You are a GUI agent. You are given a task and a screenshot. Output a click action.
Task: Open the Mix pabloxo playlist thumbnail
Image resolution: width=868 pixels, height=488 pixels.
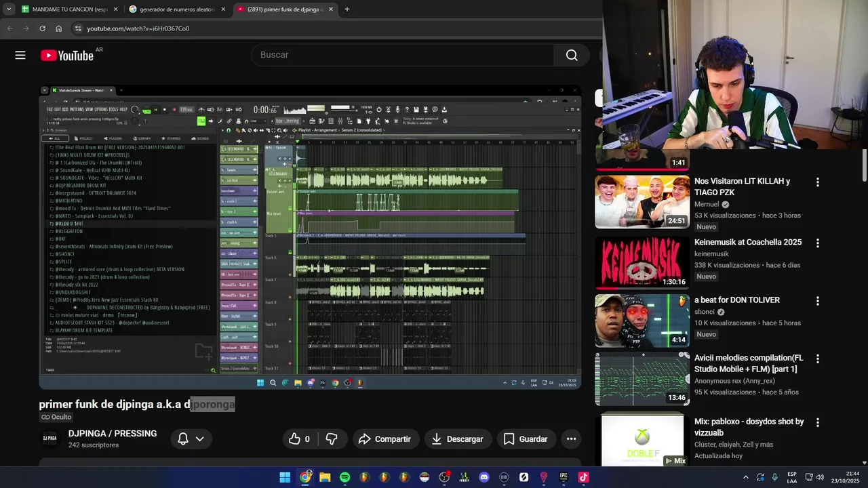tap(642, 440)
